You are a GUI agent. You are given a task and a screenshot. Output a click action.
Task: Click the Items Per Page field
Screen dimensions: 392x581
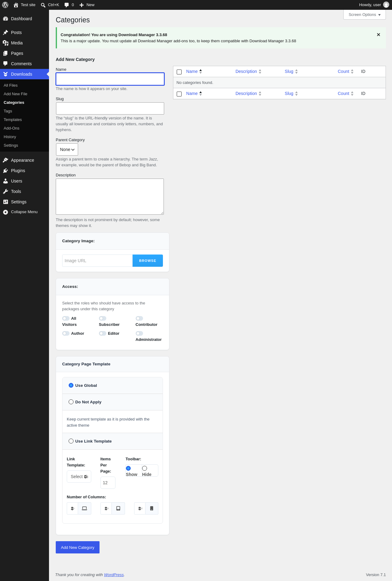tap(108, 483)
